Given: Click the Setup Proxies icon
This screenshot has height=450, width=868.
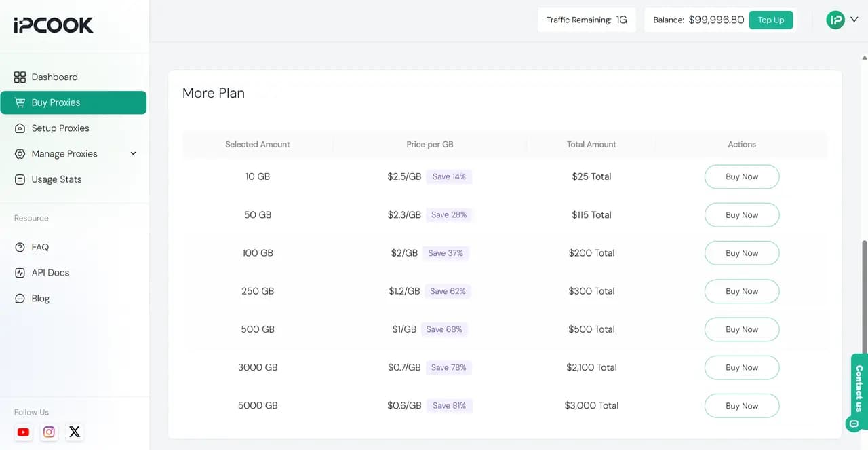Looking at the screenshot, I should [20, 128].
